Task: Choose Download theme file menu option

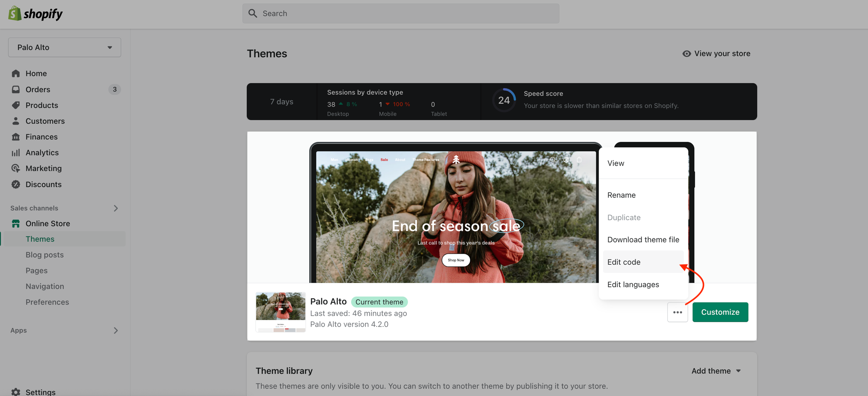Action: (643, 239)
